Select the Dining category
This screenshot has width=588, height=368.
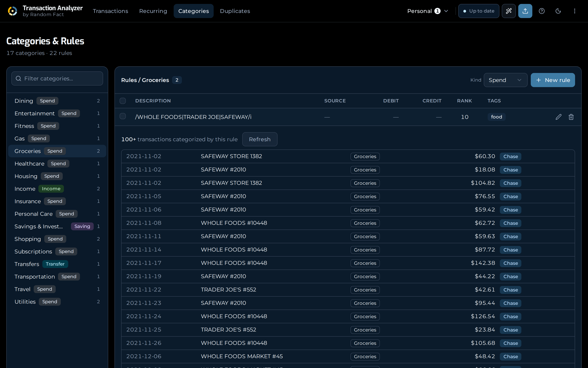click(57, 101)
